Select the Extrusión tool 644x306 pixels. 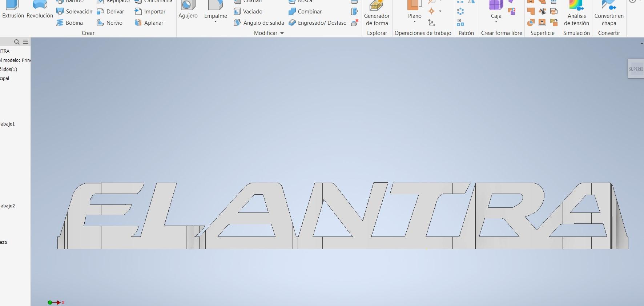pos(13,10)
